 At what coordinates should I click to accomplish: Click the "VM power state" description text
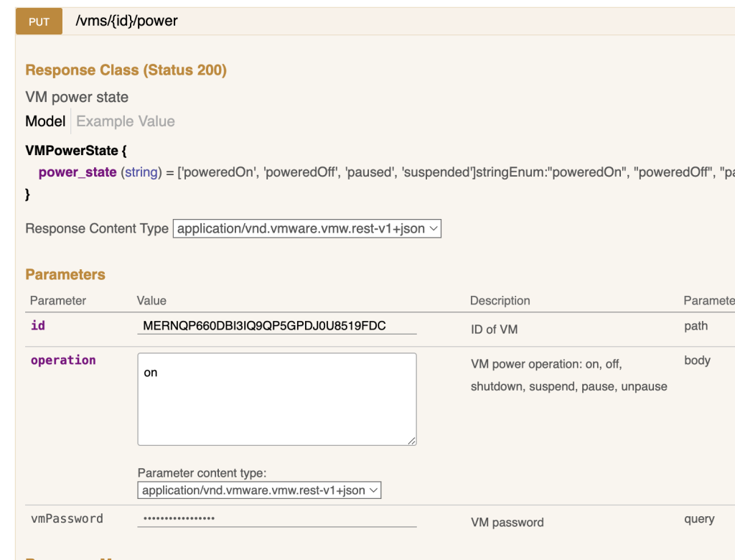(x=77, y=97)
